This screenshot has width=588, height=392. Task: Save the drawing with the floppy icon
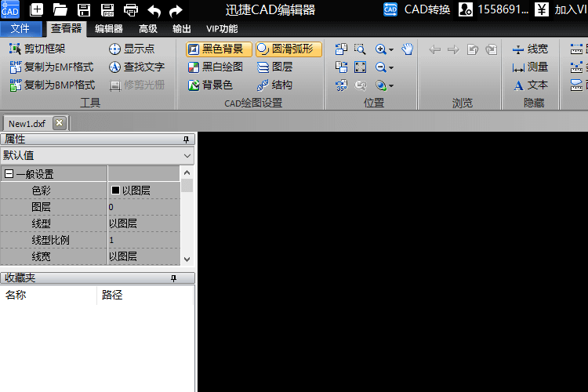click(x=84, y=9)
